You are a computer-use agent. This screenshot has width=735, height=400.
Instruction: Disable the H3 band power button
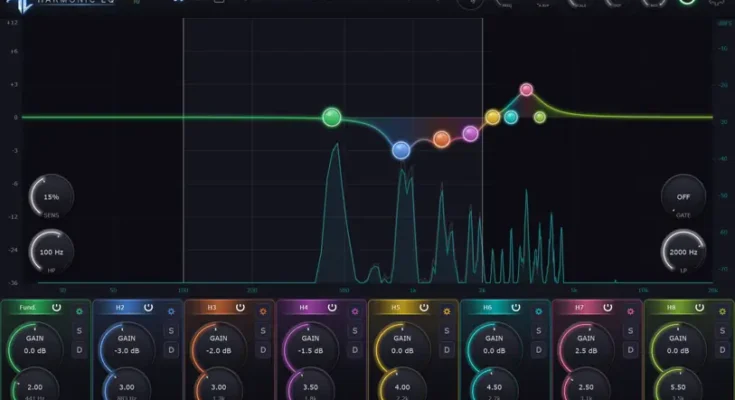click(x=240, y=308)
